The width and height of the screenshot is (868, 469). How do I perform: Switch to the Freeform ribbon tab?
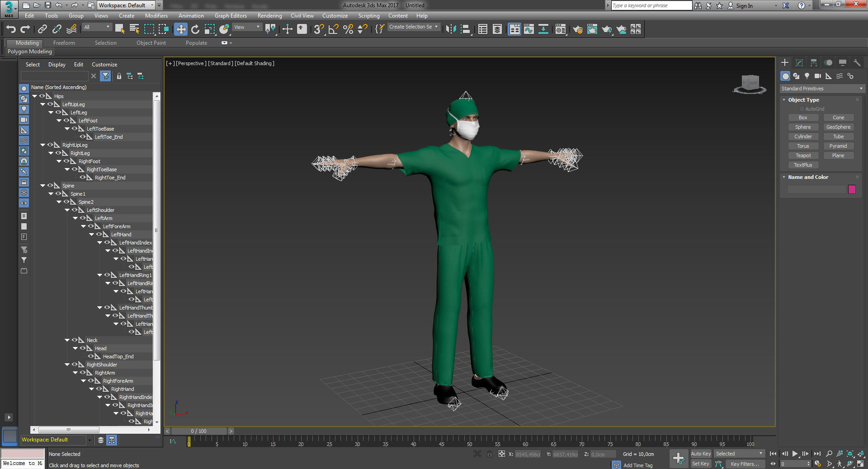[64, 43]
